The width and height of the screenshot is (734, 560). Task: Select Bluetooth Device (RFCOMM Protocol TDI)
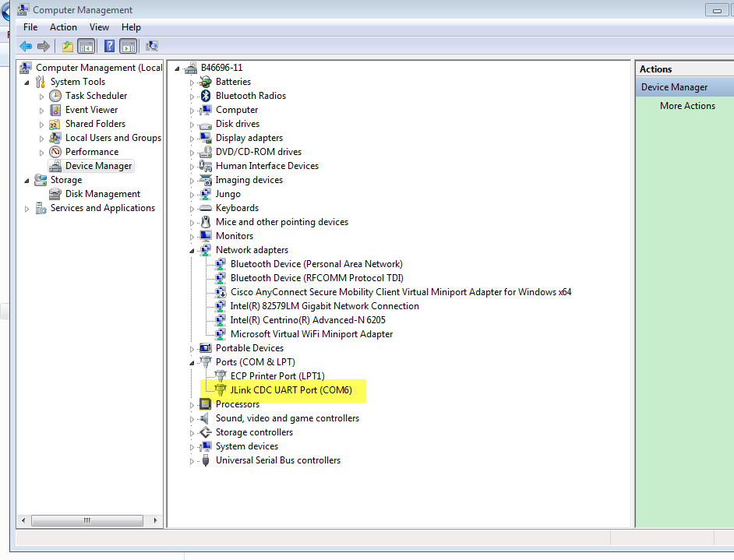(x=317, y=278)
